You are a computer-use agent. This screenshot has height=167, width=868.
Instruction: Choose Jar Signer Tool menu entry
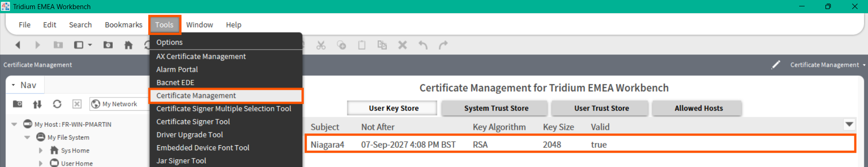pos(226,161)
